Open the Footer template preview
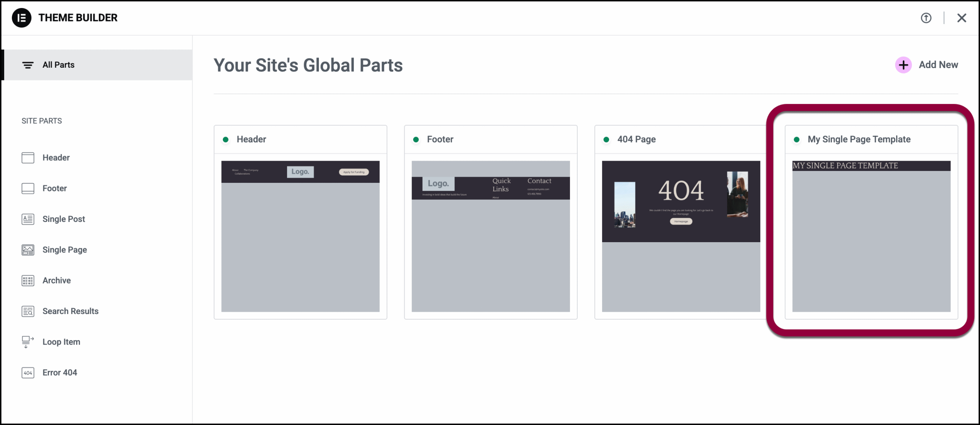The width and height of the screenshot is (980, 425). 490,236
